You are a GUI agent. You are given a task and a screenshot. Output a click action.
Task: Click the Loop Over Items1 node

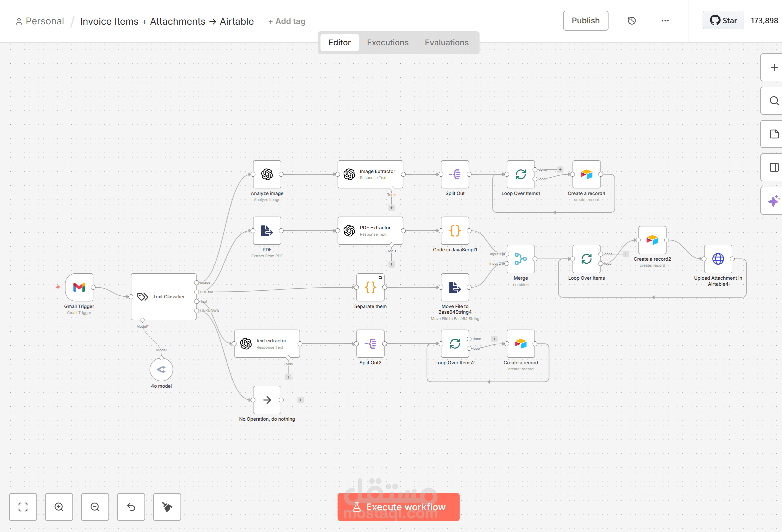coord(520,174)
